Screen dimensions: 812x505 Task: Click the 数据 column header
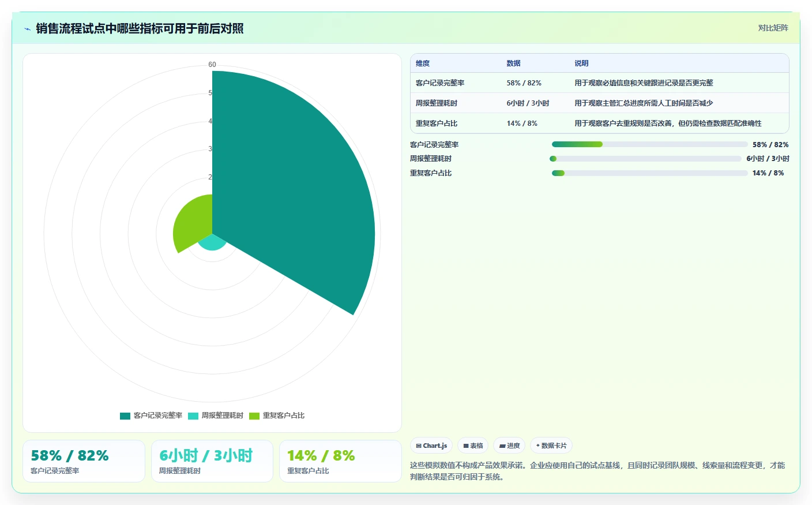(x=513, y=63)
